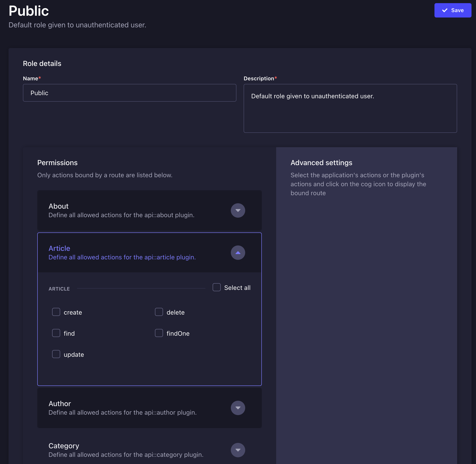The image size is (476, 464).
Task: Click the Author section title
Action: pos(60,404)
